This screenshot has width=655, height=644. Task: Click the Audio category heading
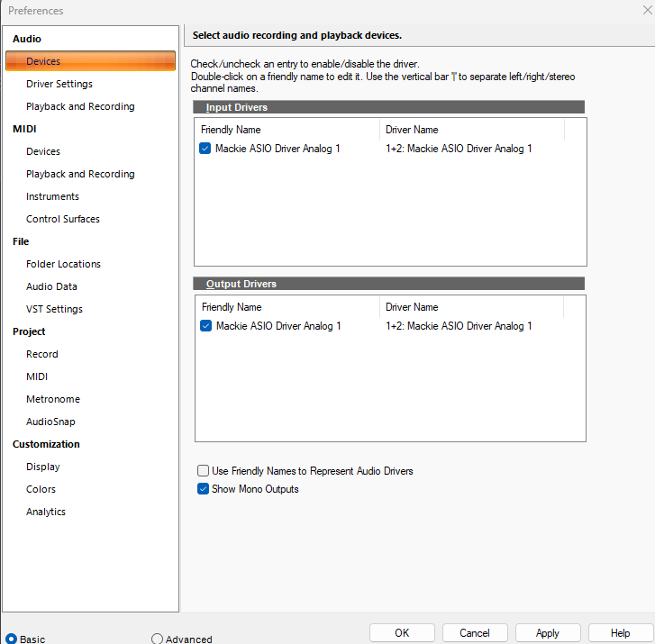point(27,39)
